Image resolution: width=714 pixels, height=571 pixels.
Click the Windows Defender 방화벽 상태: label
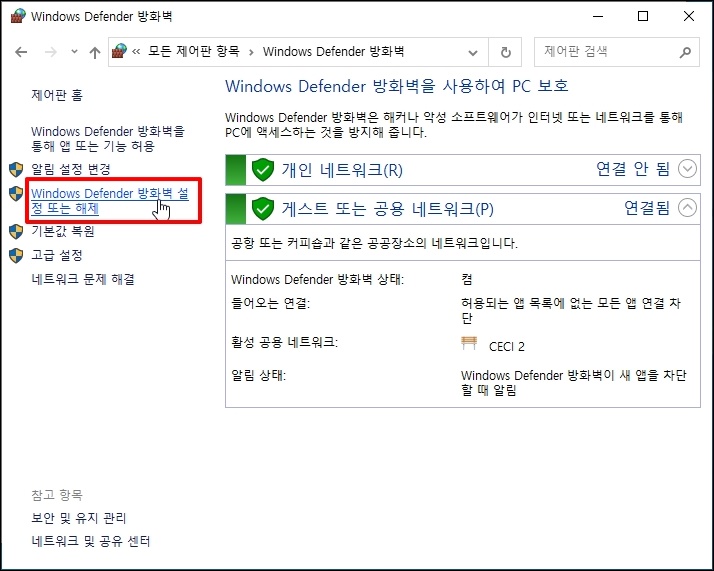click(x=317, y=279)
